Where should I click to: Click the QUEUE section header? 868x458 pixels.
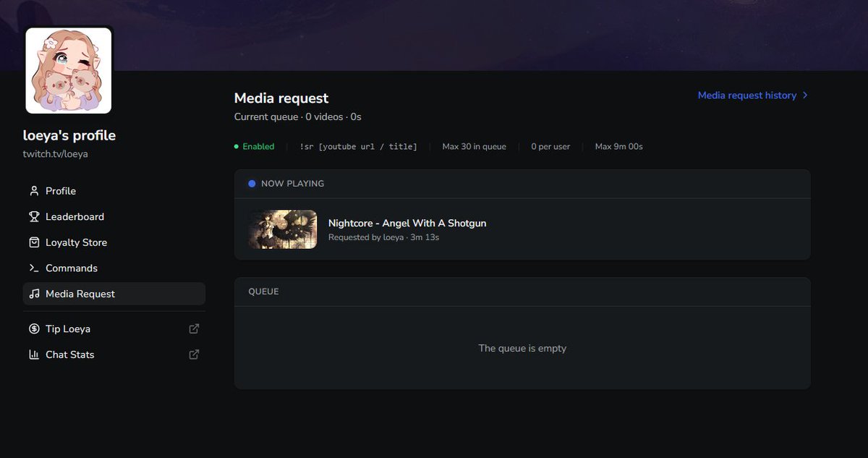263,292
